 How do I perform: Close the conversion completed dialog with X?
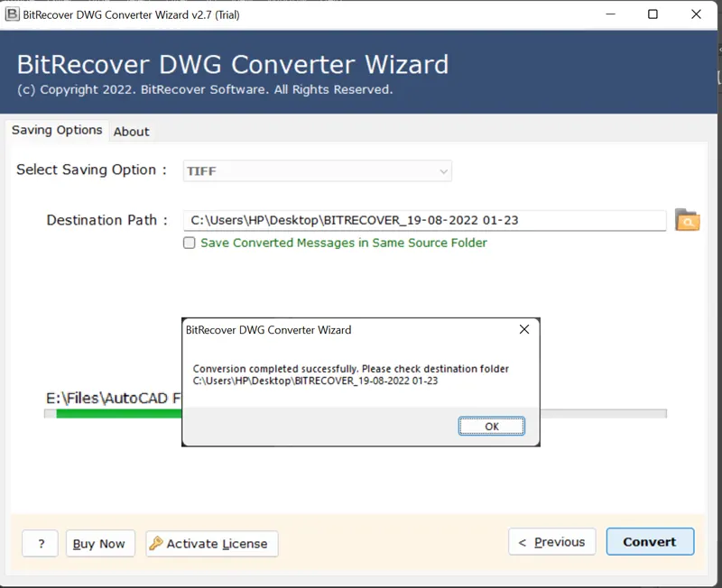(524, 330)
